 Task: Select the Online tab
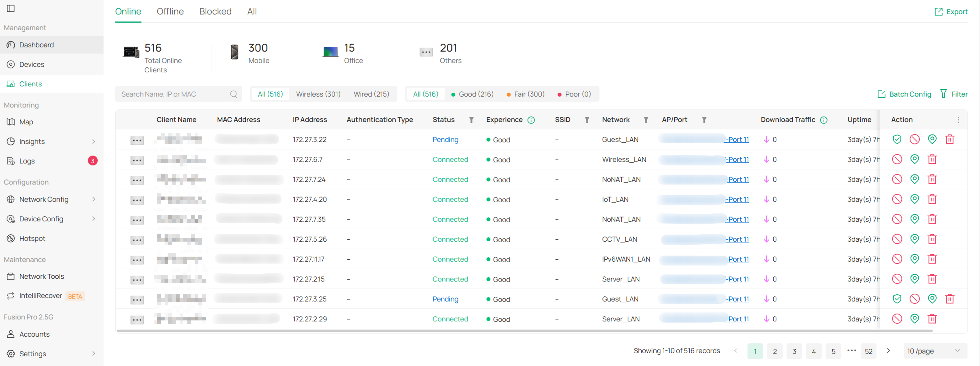coord(128,12)
